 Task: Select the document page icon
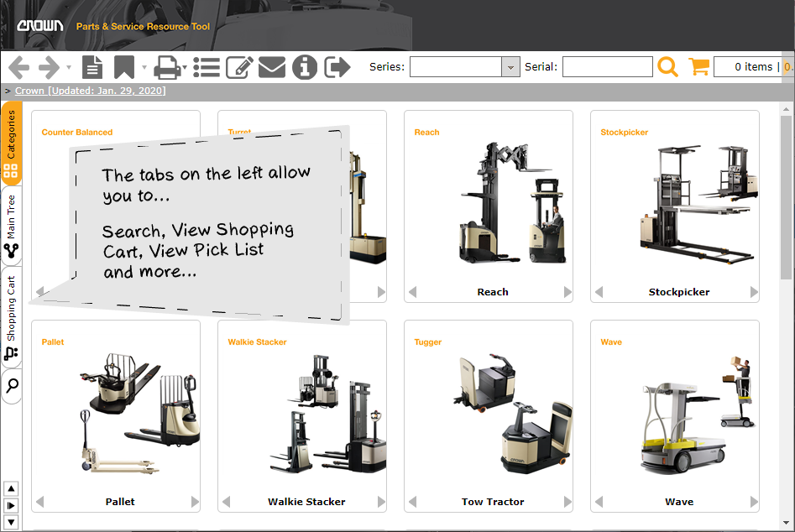pyautogui.click(x=92, y=67)
